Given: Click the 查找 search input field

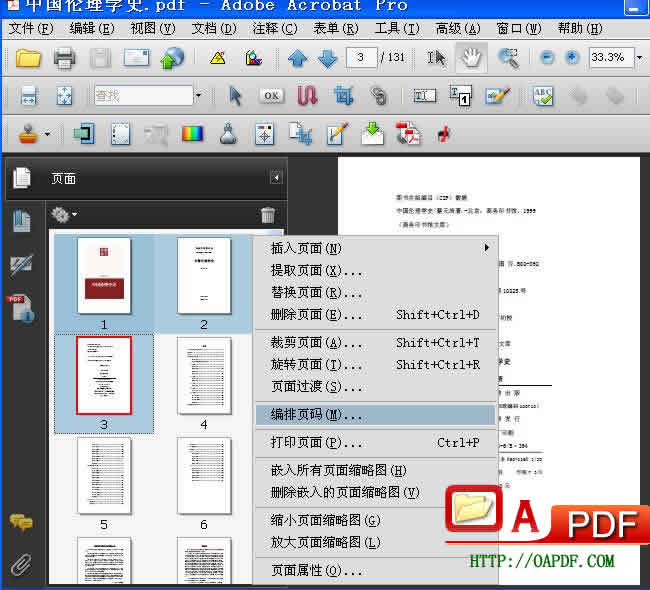Looking at the screenshot, I should pos(143,96).
